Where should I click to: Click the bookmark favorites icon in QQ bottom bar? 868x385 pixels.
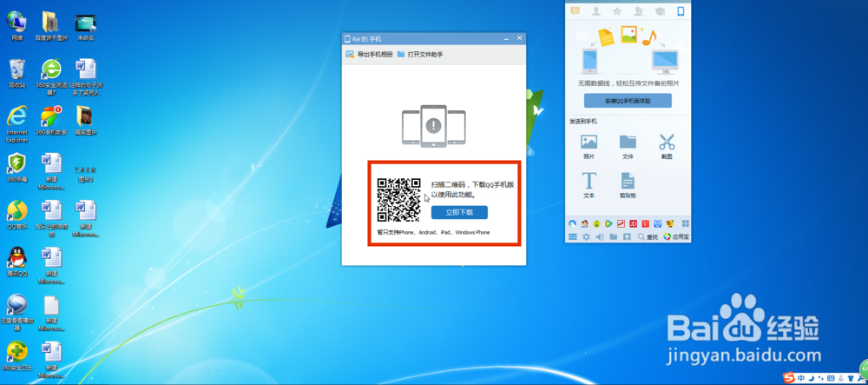point(627,236)
